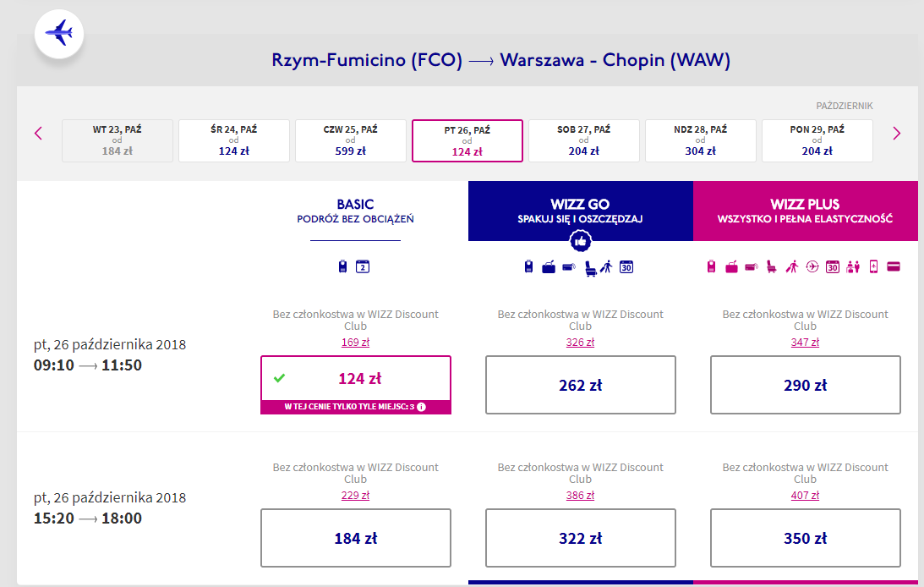Open the 229 zł non-member price link
This screenshot has height=587, width=924.
355,495
